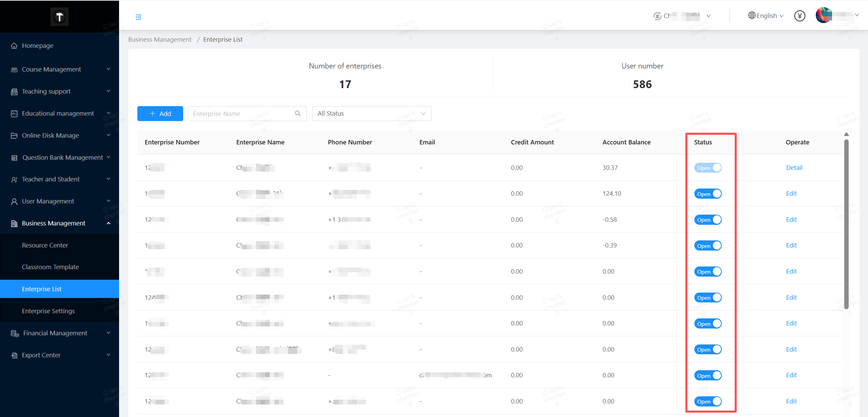Click the table vertical scrollbar thumb
The height and width of the screenshot is (417, 868).
click(846, 224)
